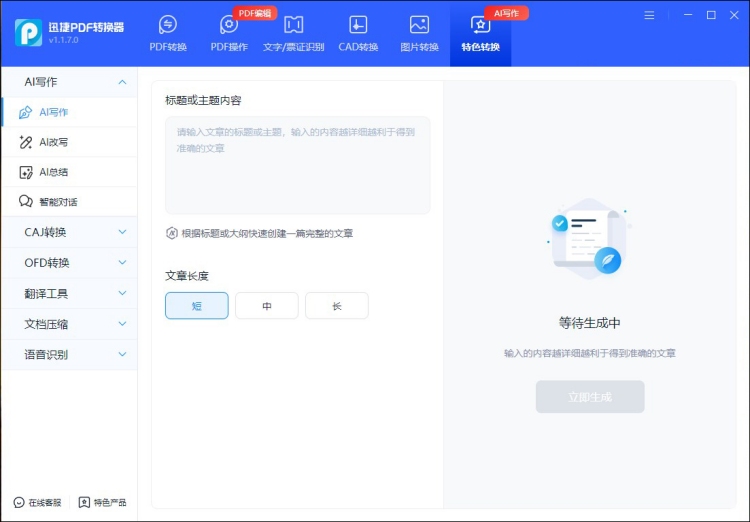Open the PDF操作 gear icon

(x=229, y=24)
